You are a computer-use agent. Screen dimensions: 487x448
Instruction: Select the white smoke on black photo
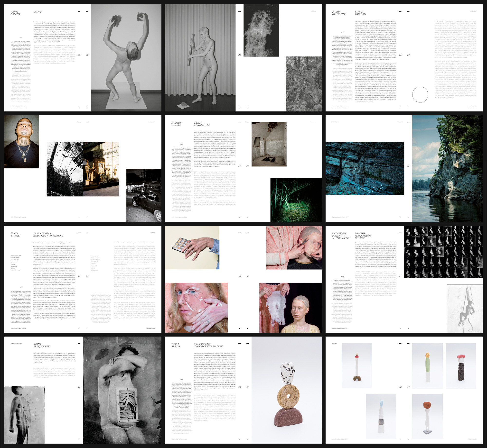(261, 30)
